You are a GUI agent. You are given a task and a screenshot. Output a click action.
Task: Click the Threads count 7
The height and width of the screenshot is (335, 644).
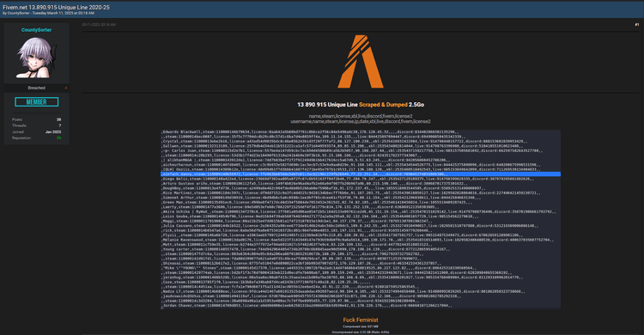click(x=59, y=125)
